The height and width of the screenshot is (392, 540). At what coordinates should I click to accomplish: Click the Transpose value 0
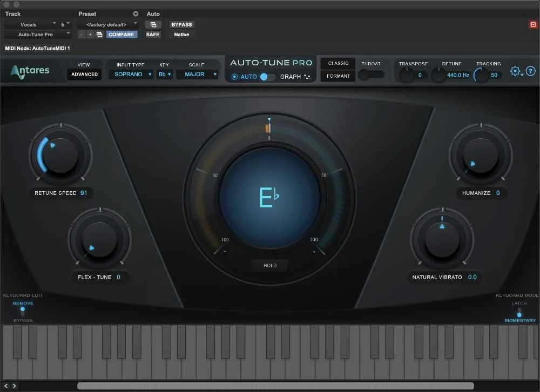(x=420, y=75)
